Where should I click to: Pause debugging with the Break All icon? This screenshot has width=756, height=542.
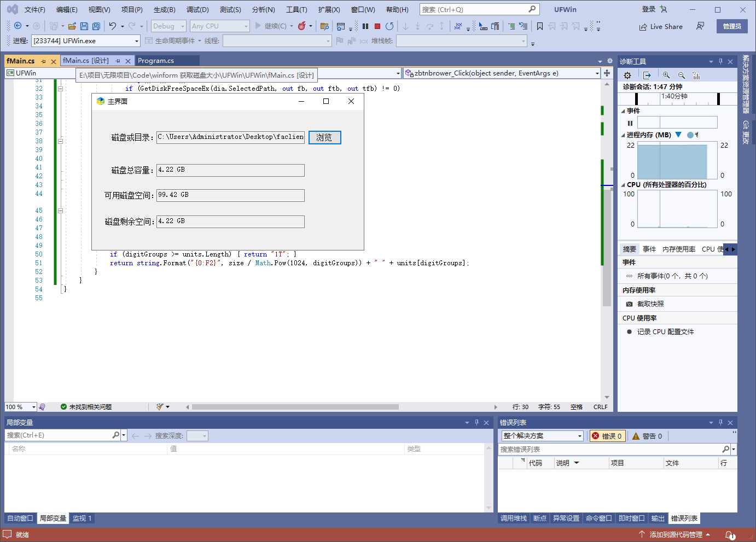[x=365, y=26]
